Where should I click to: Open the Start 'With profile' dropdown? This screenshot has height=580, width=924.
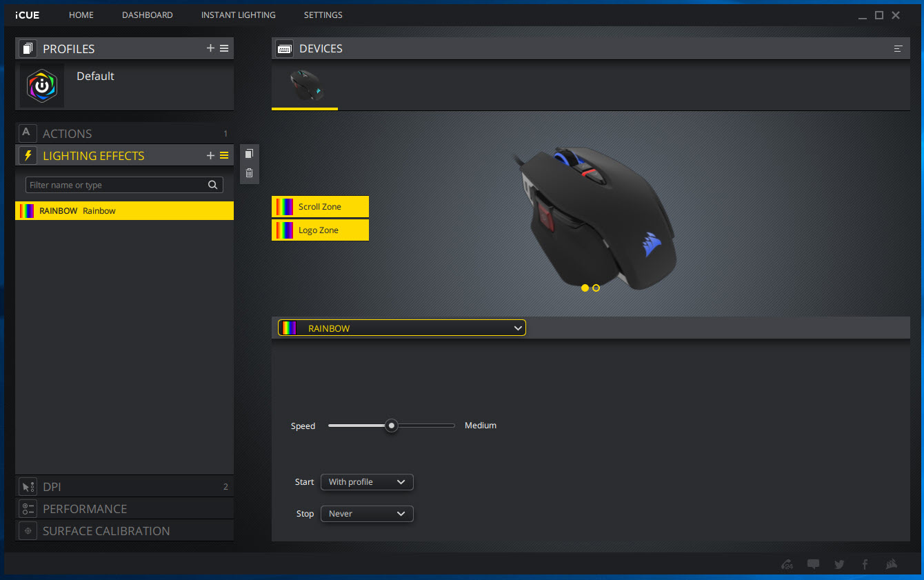click(367, 482)
